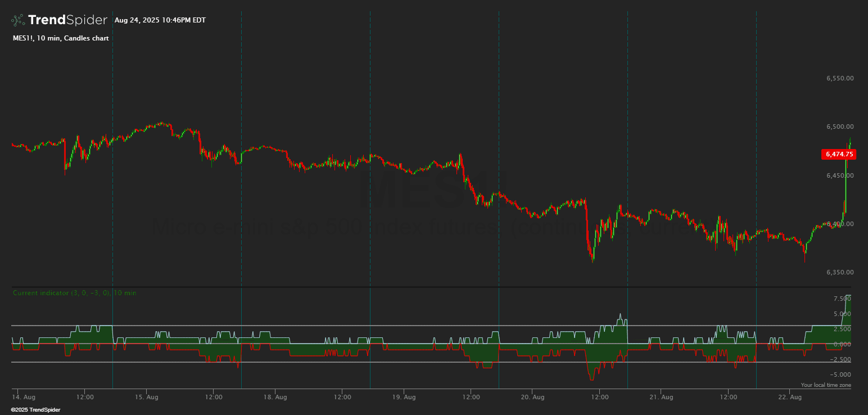Click the ©2025 TrendSpider copyright text
This screenshot has height=415, width=868.
(x=35, y=410)
